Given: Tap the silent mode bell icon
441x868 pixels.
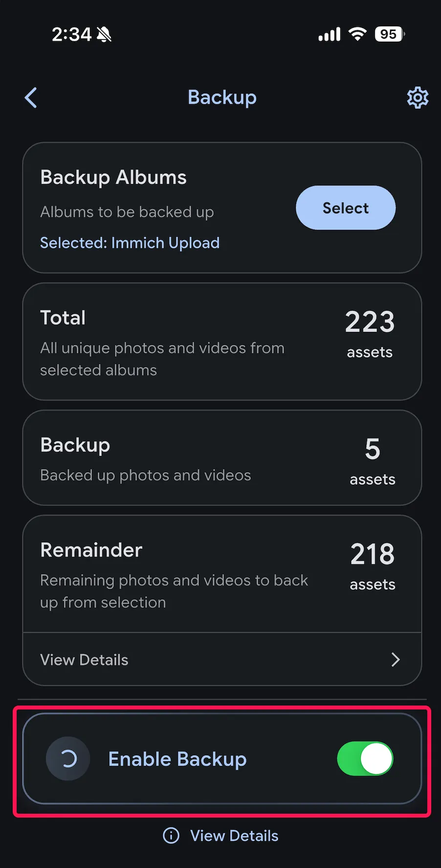Looking at the screenshot, I should tap(104, 35).
